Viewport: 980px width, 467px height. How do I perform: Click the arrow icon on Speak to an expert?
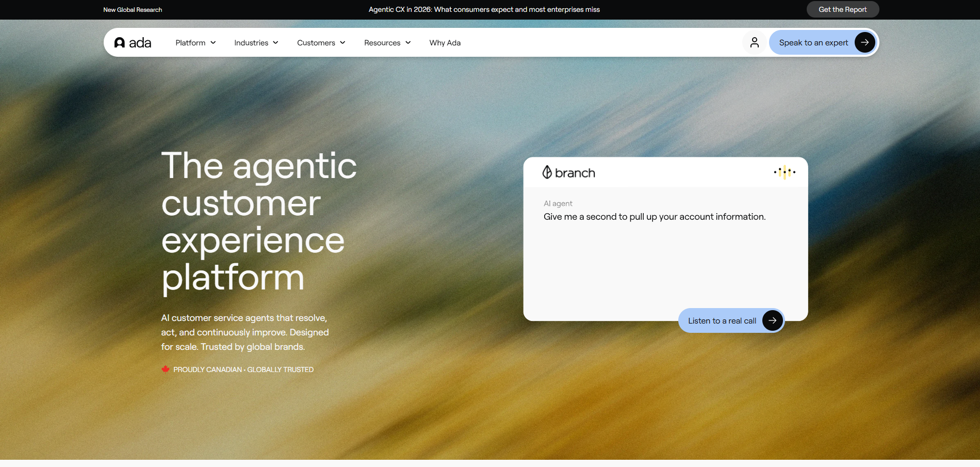(x=865, y=42)
